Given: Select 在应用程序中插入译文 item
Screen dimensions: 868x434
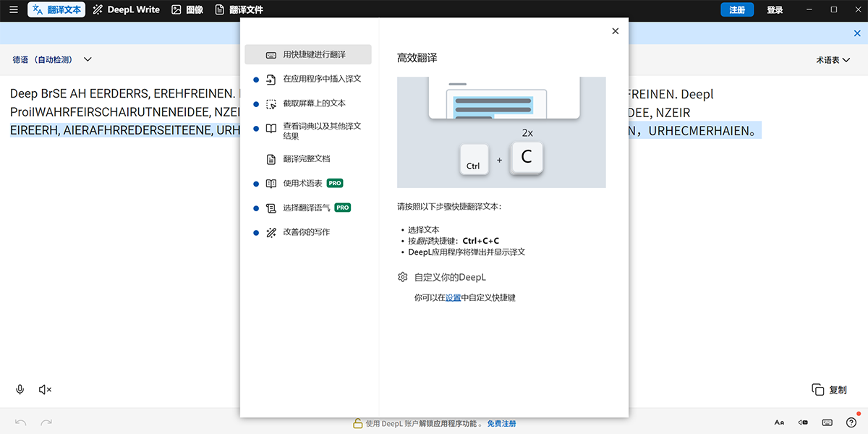Looking at the screenshot, I should [308, 79].
